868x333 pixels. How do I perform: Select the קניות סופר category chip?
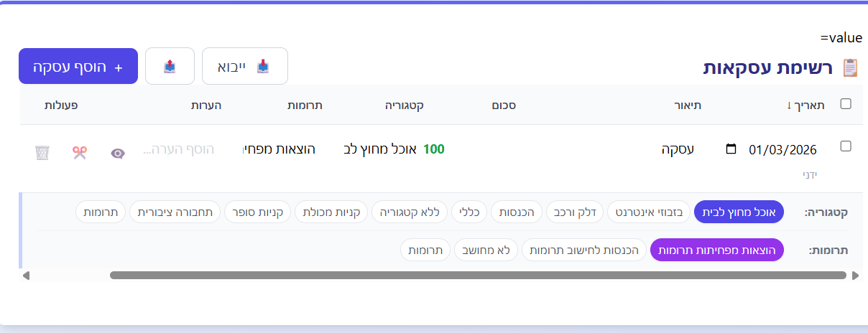258,212
